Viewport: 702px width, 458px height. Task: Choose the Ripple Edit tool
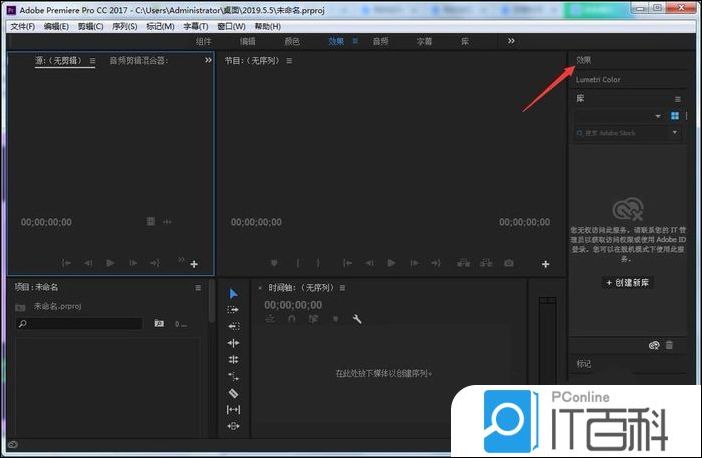[233, 326]
